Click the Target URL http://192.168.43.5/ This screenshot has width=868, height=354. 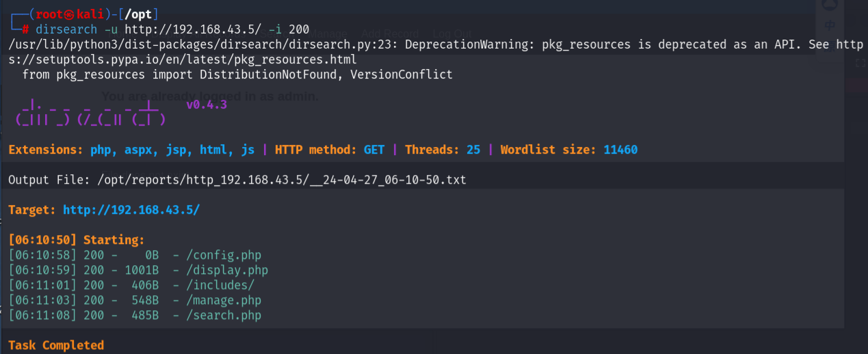131,210
